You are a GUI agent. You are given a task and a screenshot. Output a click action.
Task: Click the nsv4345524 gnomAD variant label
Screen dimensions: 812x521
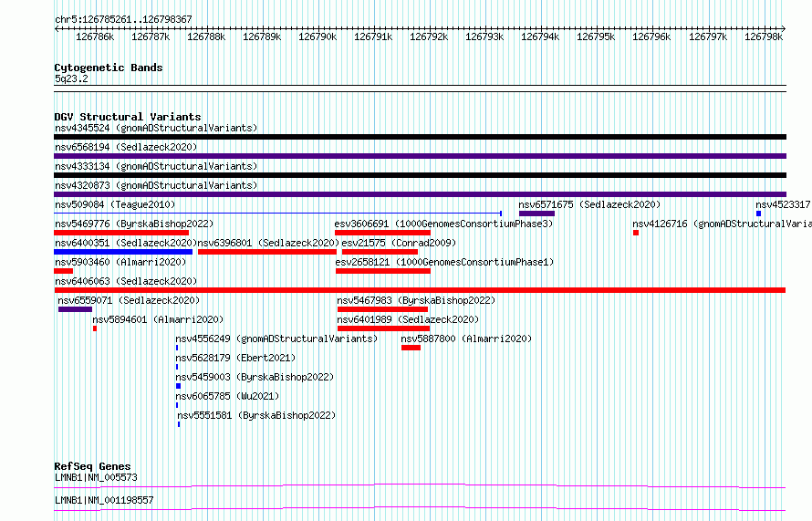pos(156,128)
